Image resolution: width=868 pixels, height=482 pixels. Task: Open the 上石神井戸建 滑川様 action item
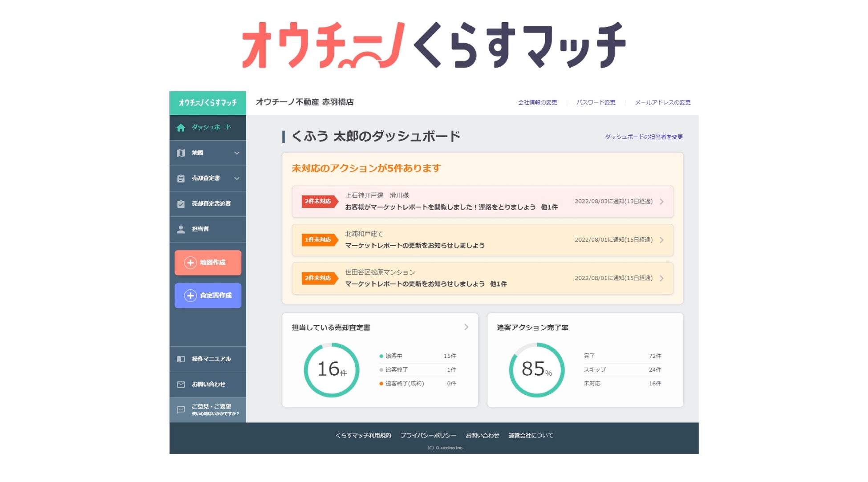pos(483,202)
